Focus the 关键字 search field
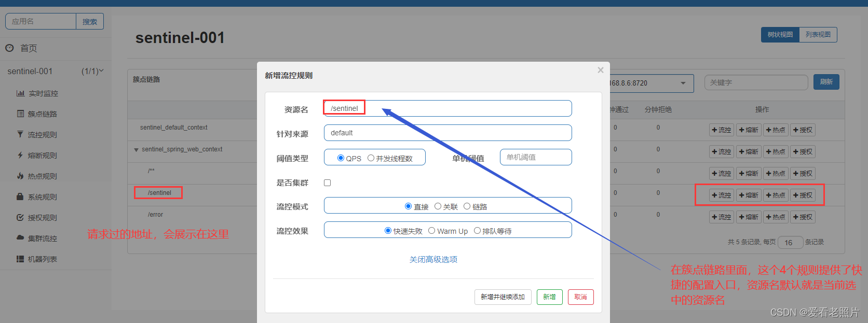This screenshot has width=868, height=323. click(756, 82)
